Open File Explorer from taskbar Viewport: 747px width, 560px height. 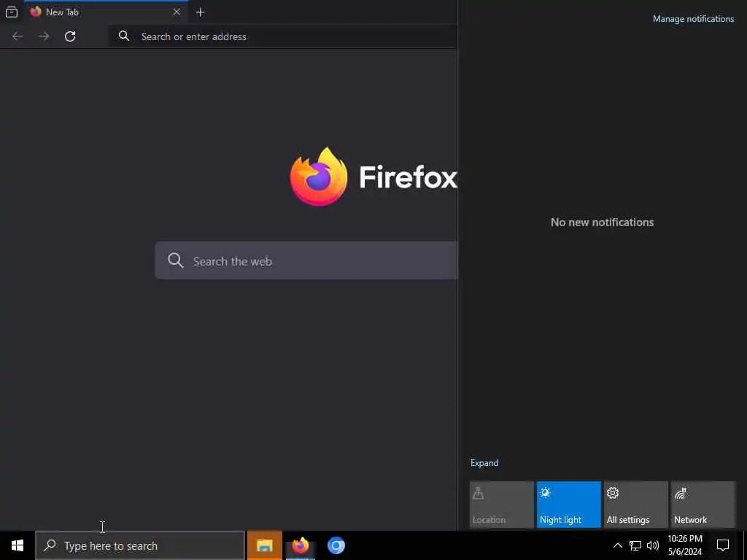click(264, 545)
